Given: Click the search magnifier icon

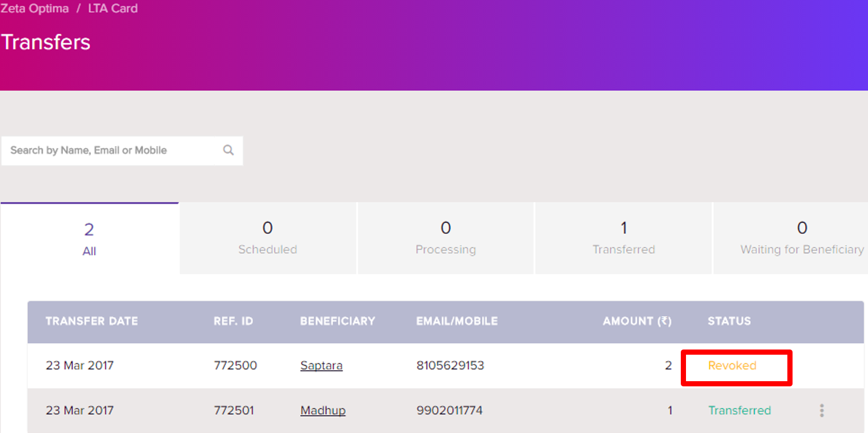Looking at the screenshot, I should click(x=228, y=150).
